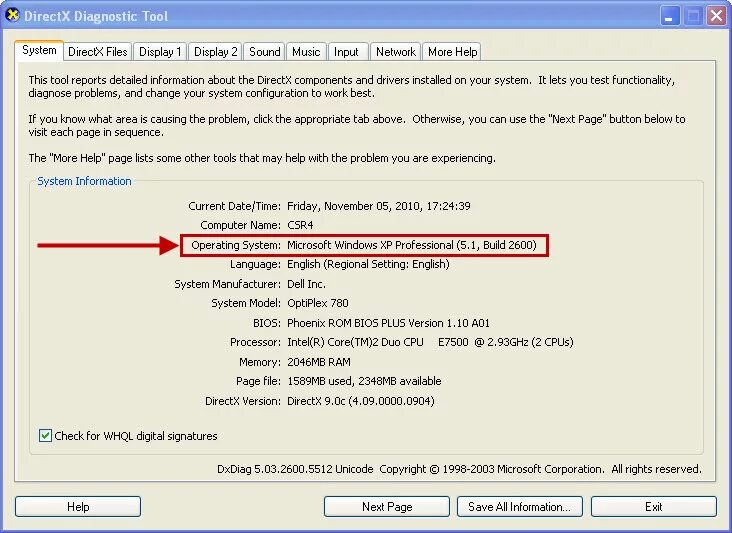This screenshot has height=533, width=732.
Task: Click the System Information group label
Action: (84, 181)
